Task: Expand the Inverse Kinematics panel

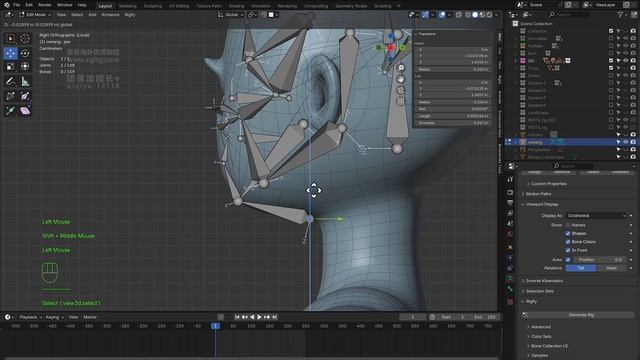Action: click(544, 281)
